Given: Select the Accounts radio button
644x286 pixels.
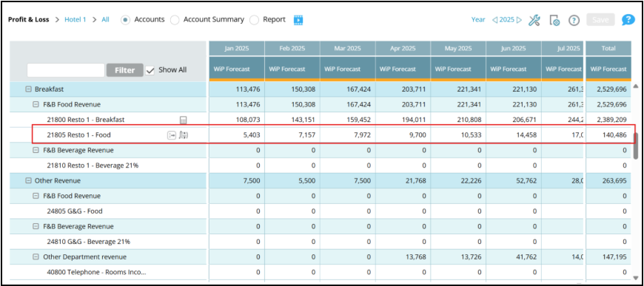Looking at the screenshot, I should point(126,20).
